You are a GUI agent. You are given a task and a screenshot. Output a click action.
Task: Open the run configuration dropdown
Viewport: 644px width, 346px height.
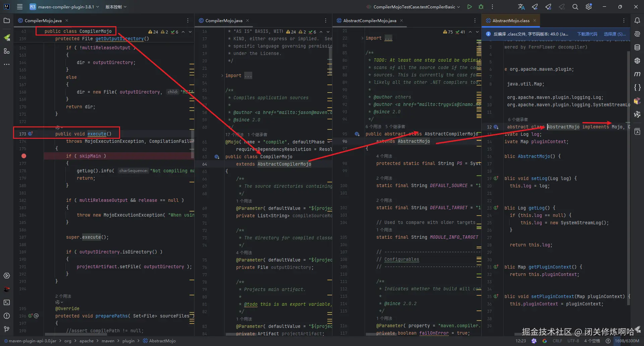[413, 7]
